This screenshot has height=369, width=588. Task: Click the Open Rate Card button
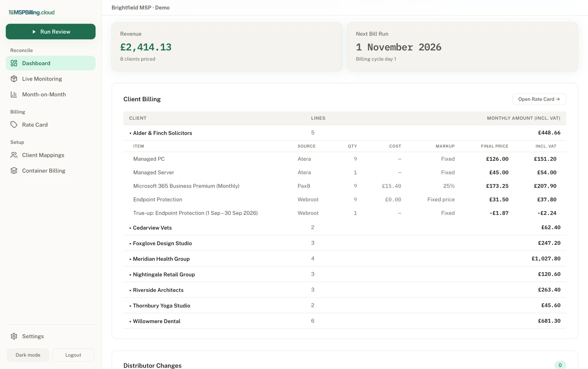pos(539,99)
